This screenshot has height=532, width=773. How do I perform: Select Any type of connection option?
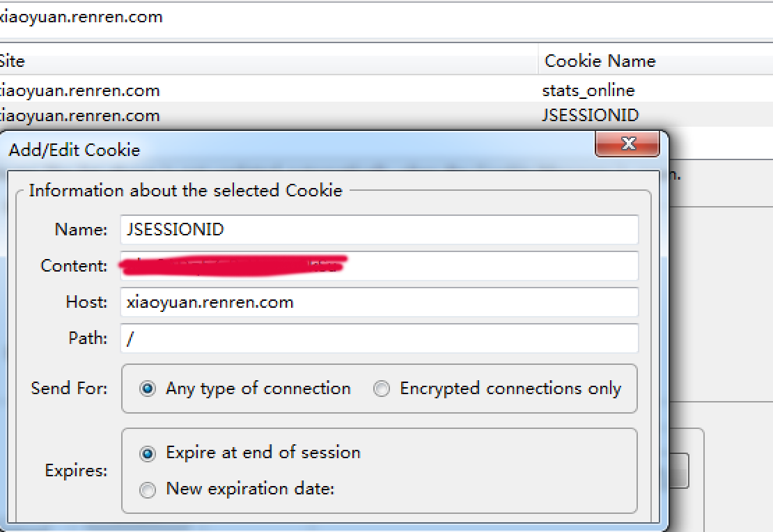tap(148, 389)
